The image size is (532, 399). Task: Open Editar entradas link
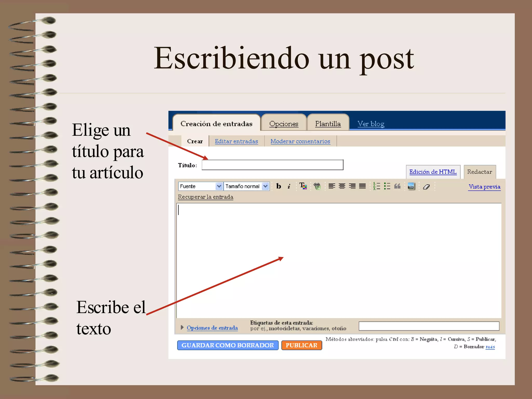[236, 141]
